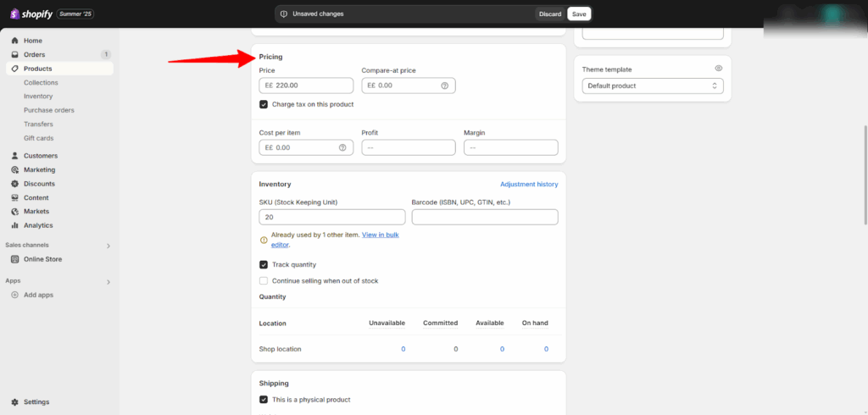
Task: Enable Continue selling when out of stock
Action: click(264, 280)
